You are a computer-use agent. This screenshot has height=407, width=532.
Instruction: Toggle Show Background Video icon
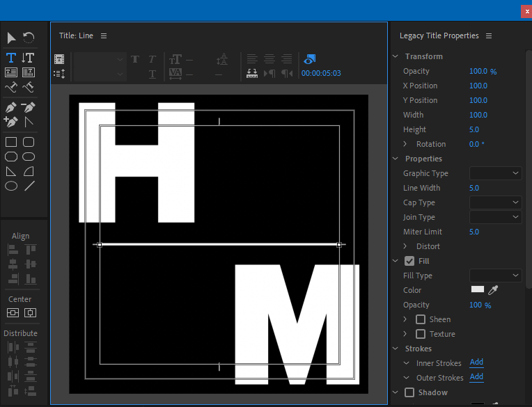310,59
